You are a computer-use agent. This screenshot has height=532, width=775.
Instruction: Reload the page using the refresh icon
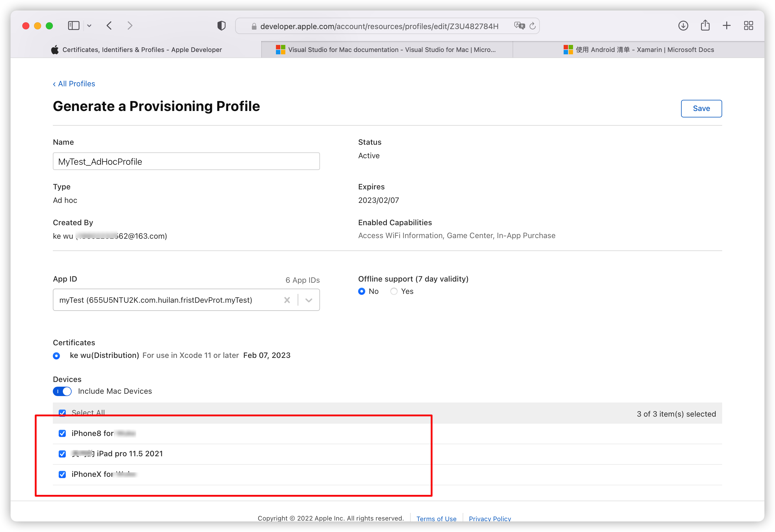(533, 26)
